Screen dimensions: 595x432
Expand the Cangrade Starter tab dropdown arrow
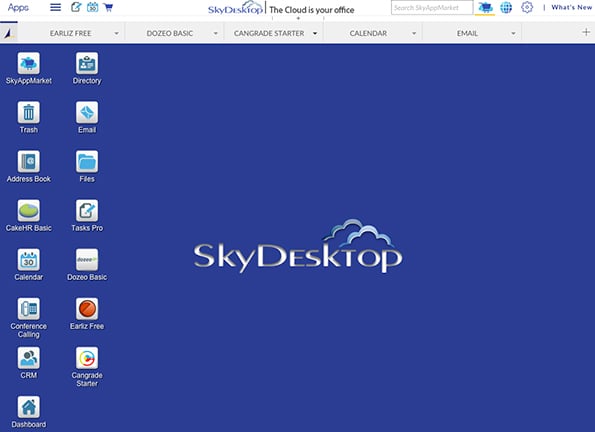[315, 33]
